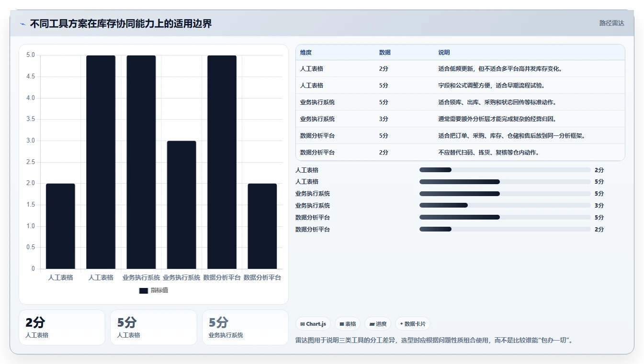This screenshot has height=364, width=644.
Task: Open the 5分 业务执行系统 data card
Action: tap(245, 327)
